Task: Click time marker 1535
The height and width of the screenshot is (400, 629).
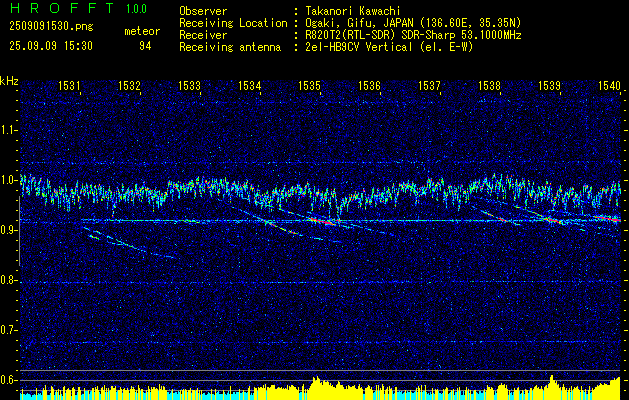Action: 309,85
